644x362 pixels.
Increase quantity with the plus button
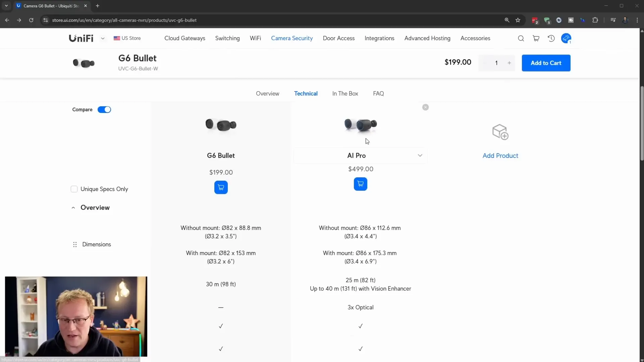[x=509, y=63]
